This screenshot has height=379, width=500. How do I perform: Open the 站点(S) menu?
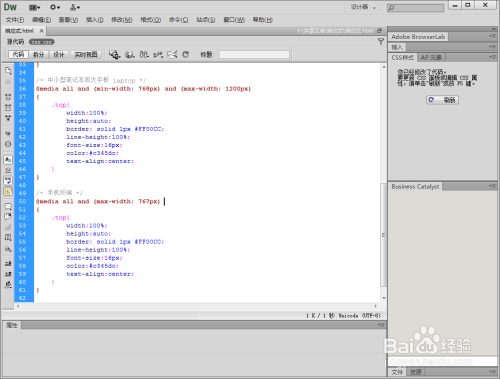(x=206, y=20)
